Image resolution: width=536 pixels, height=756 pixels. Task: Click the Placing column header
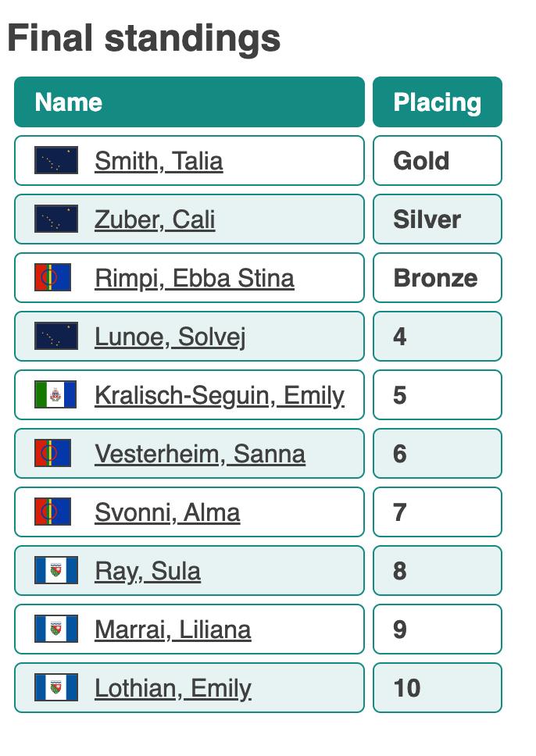click(437, 102)
